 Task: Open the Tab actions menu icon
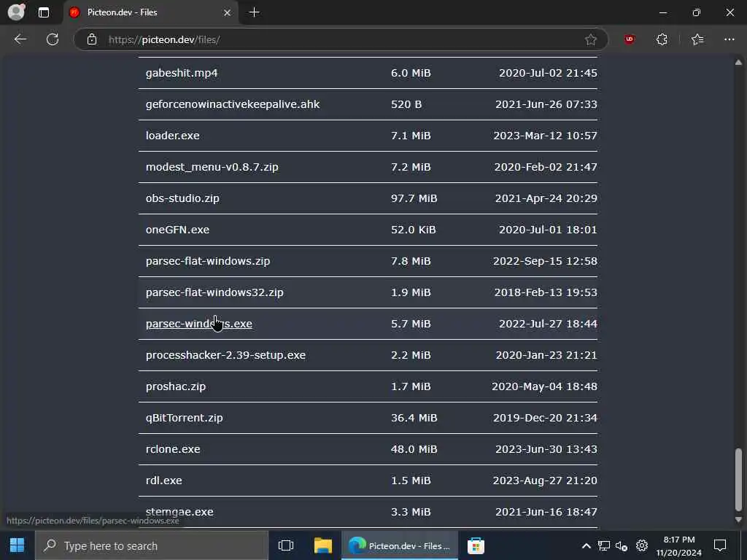pyautogui.click(x=43, y=12)
